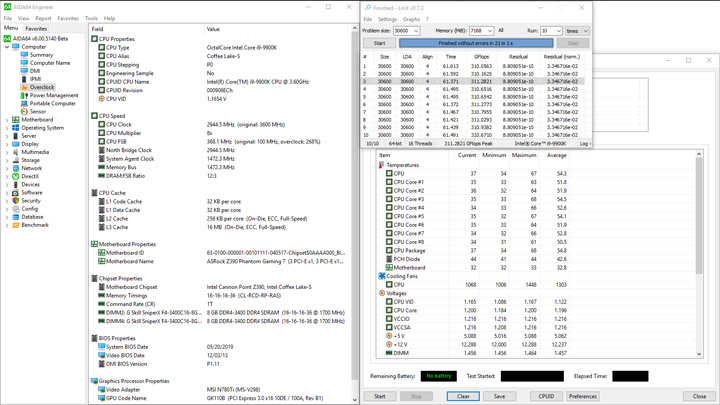Open the Power Management page icon
720x405 pixels.
coord(25,95)
